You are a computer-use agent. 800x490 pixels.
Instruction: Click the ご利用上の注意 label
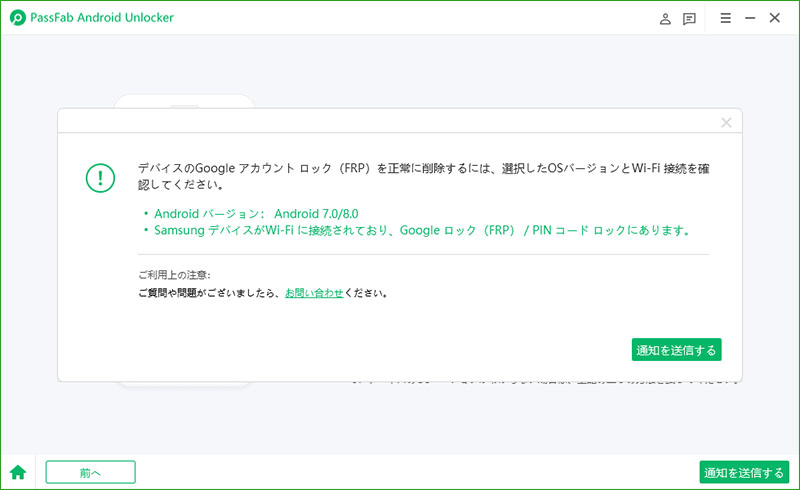[174, 275]
